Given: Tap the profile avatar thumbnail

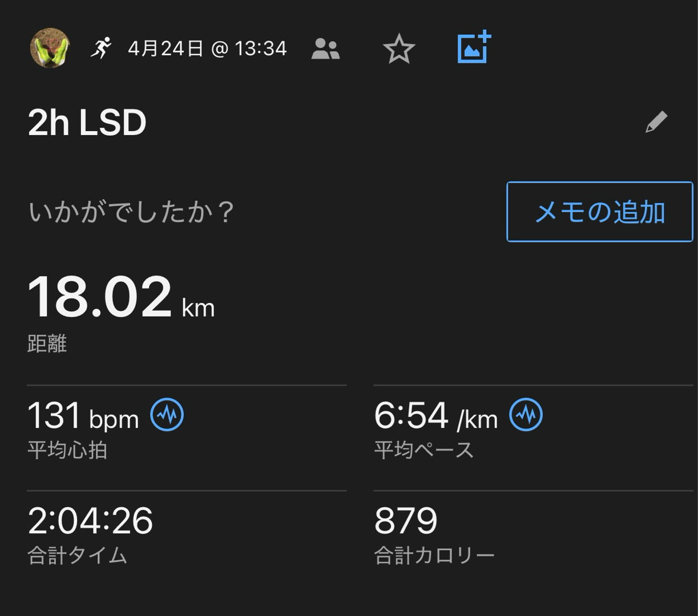Looking at the screenshot, I should pos(50,48).
